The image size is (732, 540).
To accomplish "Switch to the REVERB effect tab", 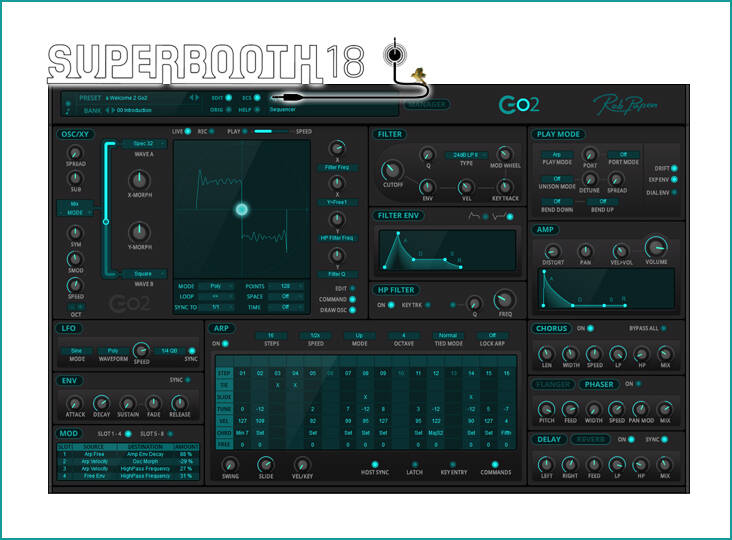I will pos(591,440).
